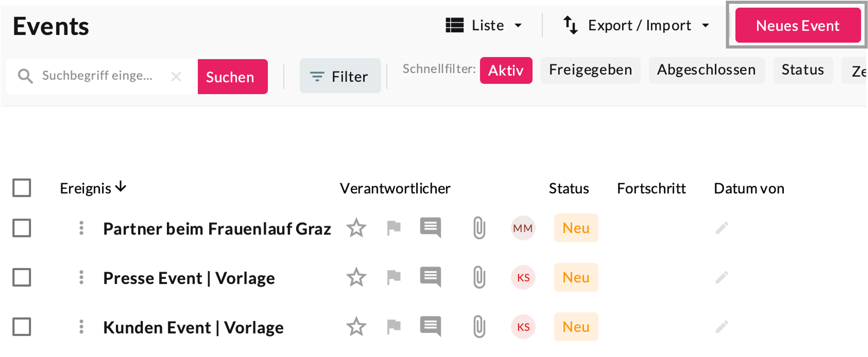Clear the search field with X icon

[176, 76]
